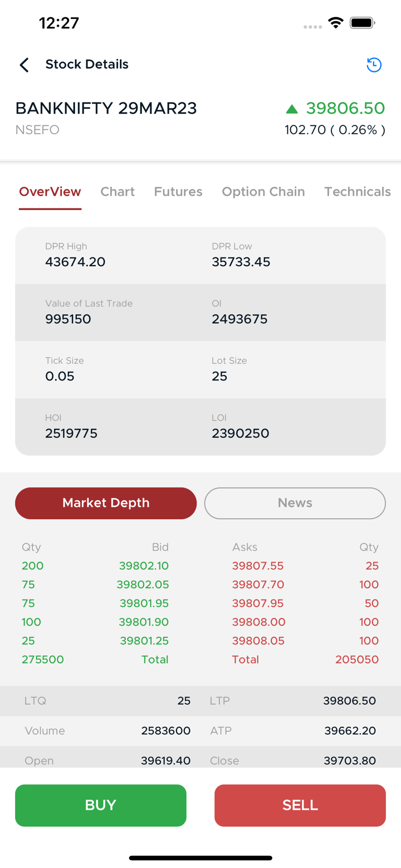The width and height of the screenshot is (401, 868).
Task: Tap the last traded price 39806.50
Action: point(345,108)
